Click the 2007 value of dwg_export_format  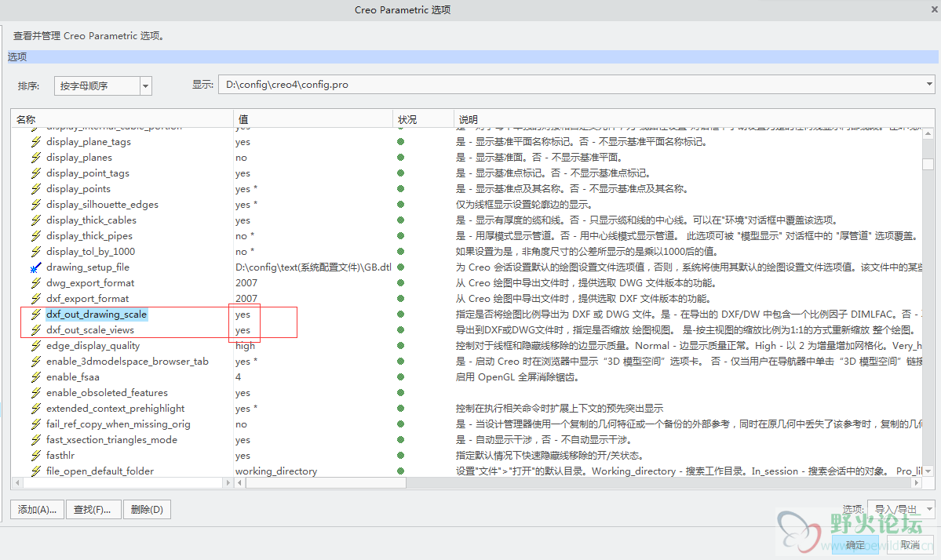point(246,283)
